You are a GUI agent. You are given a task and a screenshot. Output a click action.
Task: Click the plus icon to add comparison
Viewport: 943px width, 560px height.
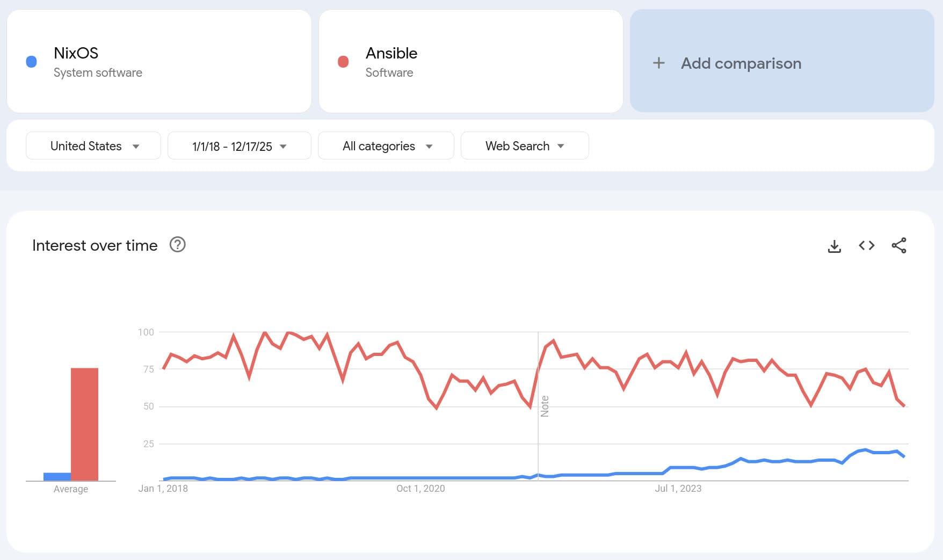[x=658, y=63]
